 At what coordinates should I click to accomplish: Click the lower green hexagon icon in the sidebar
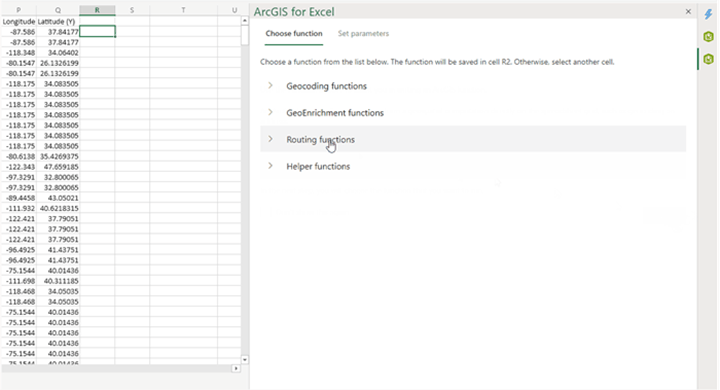(x=708, y=59)
